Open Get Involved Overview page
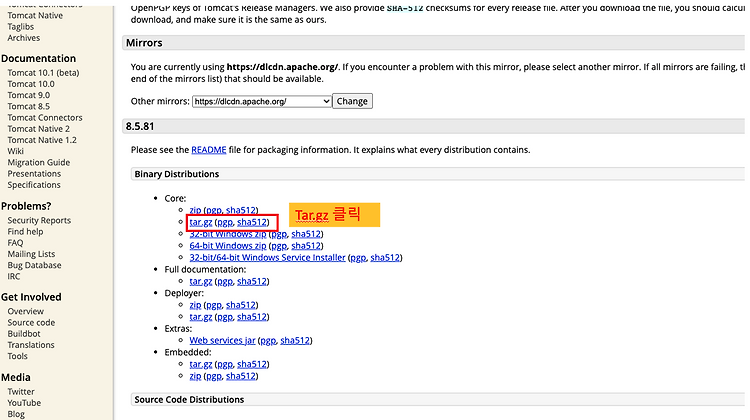Image resolution: width=750 pixels, height=420 pixels. (25, 311)
